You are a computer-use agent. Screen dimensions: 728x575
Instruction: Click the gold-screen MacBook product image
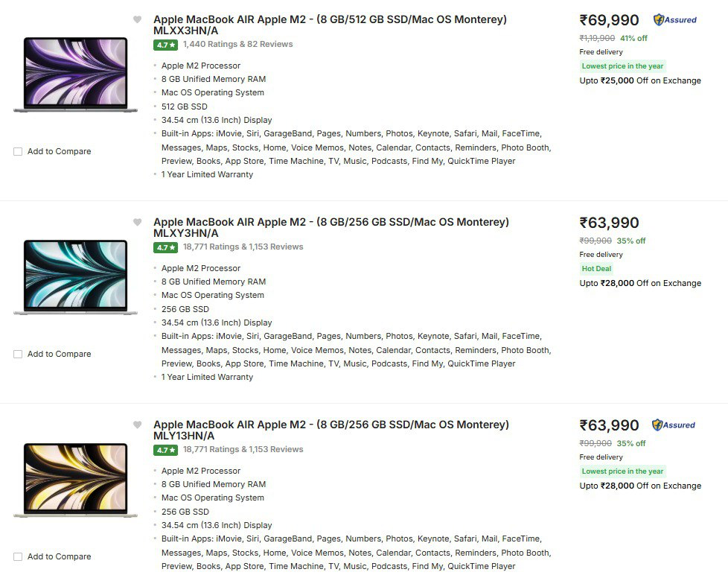[75, 480]
